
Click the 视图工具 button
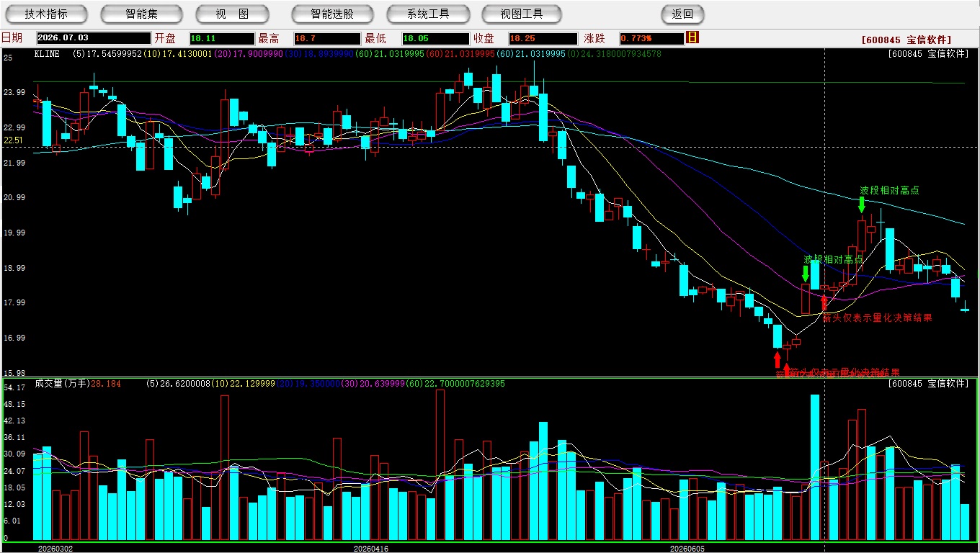point(522,14)
